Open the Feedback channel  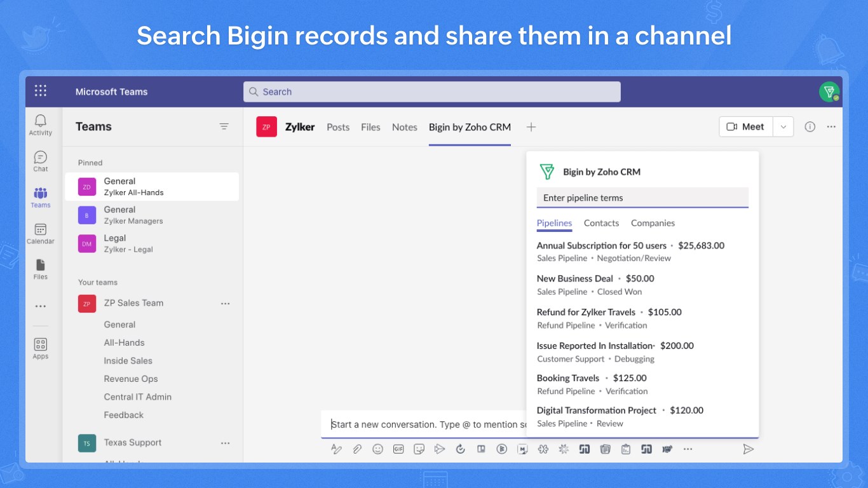click(x=124, y=415)
